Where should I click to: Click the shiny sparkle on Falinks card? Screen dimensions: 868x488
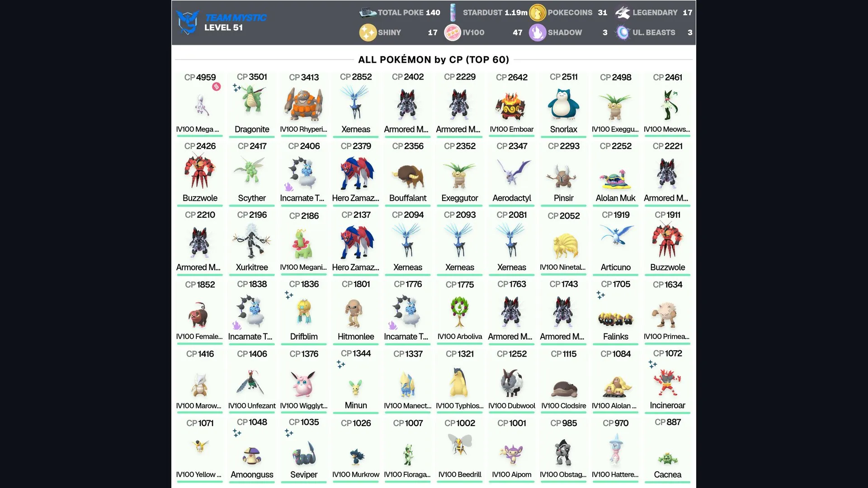(x=601, y=295)
